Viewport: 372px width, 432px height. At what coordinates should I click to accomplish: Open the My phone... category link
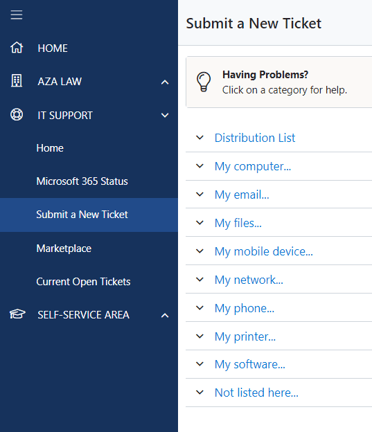click(244, 308)
